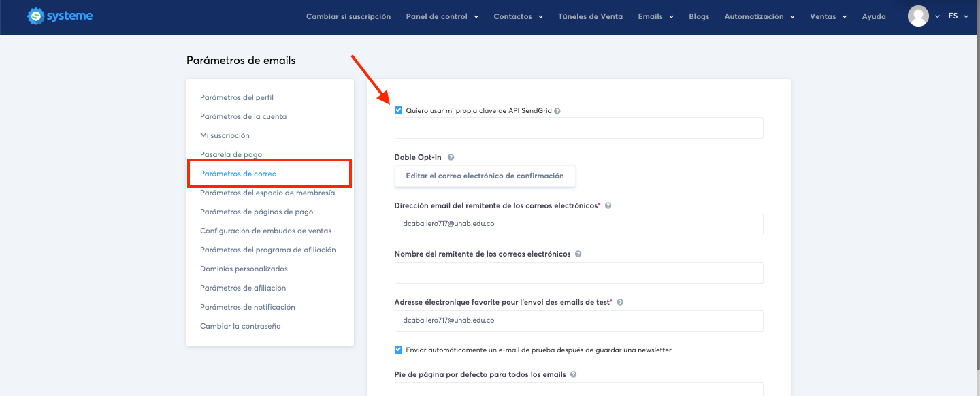Viewport: 980px width, 396px height.
Task: Click the sender name input field
Action: pos(578,272)
